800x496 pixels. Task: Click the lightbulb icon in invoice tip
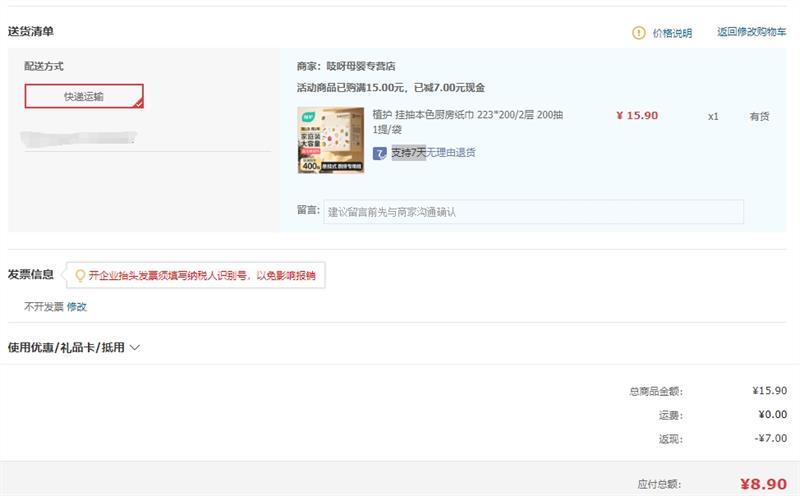coord(80,276)
